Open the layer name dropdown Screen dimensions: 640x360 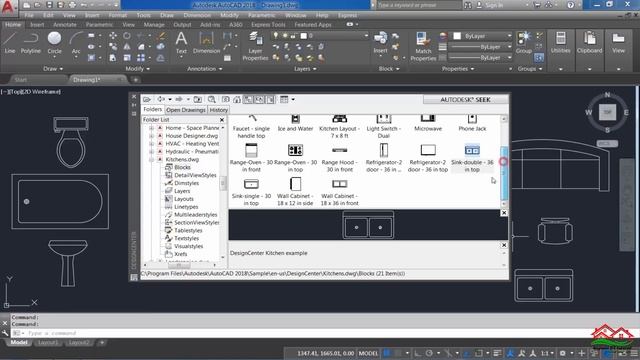(x=366, y=36)
